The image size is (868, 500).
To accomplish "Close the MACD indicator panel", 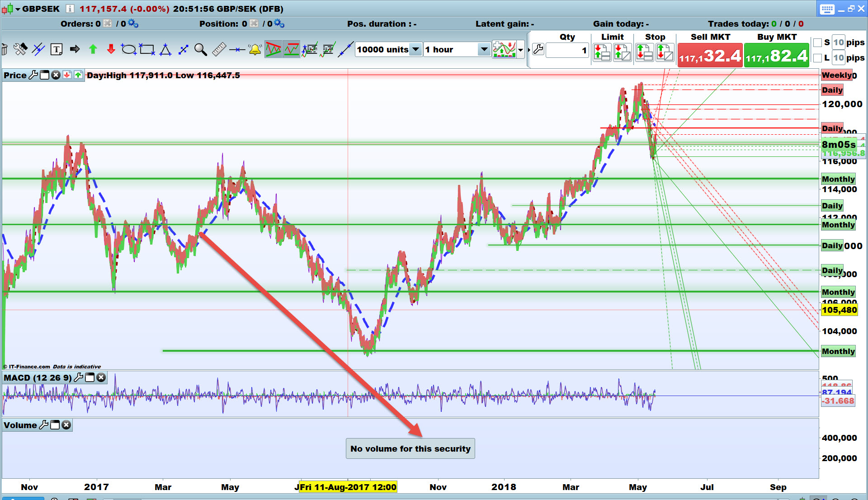I will 101,377.
